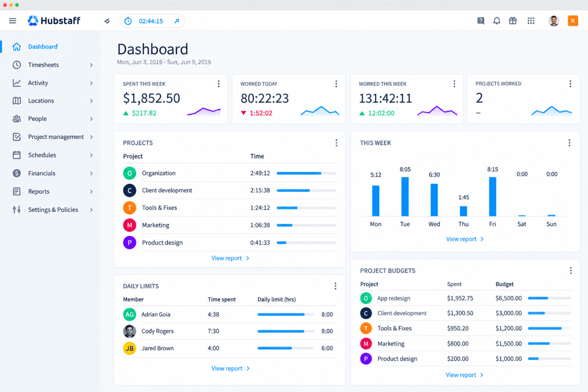Click View report under Project Budgets
The image size is (588, 392).
pyautogui.click(x=464, y=375)
